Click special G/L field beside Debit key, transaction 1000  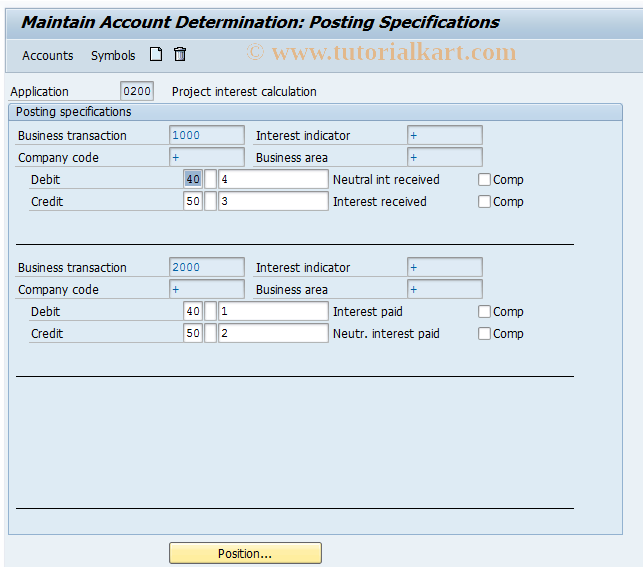210,179
